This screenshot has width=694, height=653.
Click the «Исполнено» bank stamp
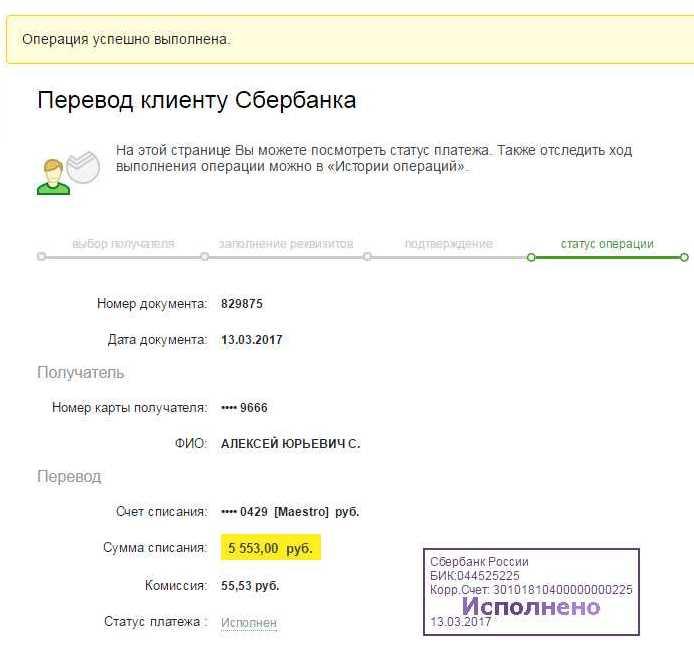coord(532,592)
